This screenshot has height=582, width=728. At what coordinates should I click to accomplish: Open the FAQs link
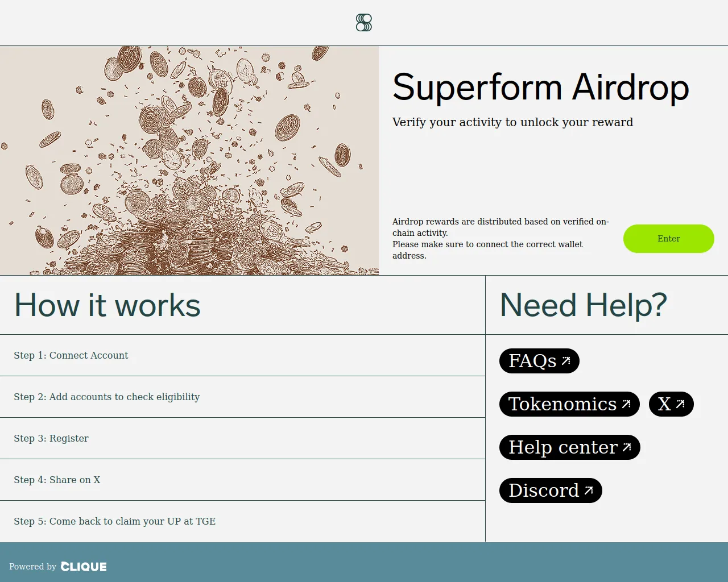tap(539, 361)
